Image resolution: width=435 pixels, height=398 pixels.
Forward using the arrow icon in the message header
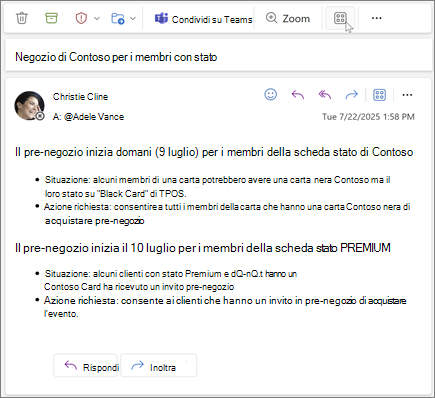(351, 95)
